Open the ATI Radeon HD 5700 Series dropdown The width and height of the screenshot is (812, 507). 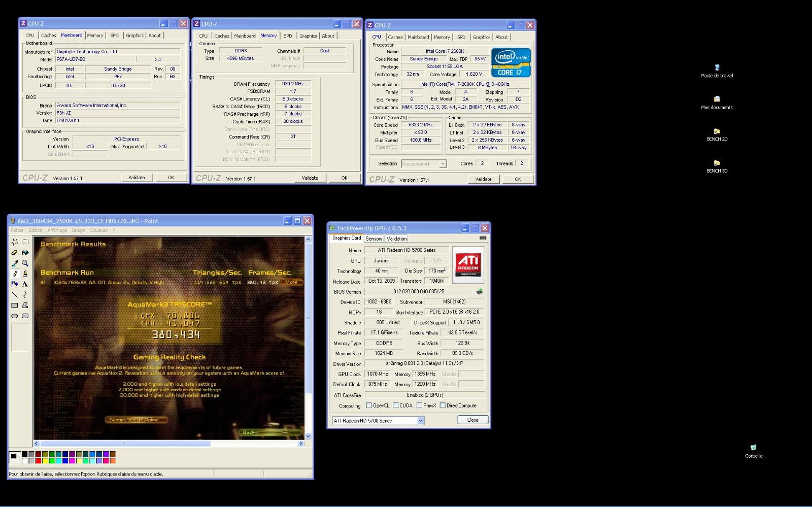click(378, 421)
